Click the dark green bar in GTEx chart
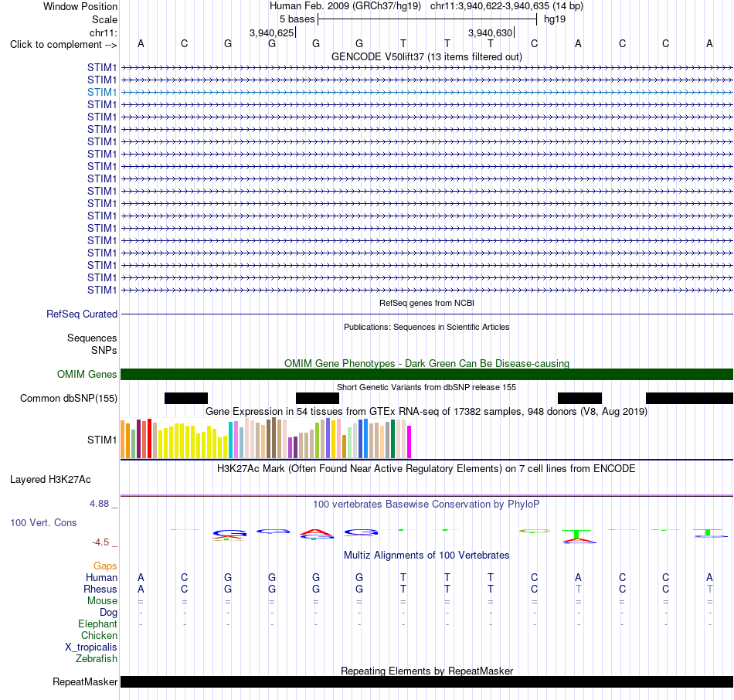This screenshot has height=700, width=734. [x=392, y=439]
